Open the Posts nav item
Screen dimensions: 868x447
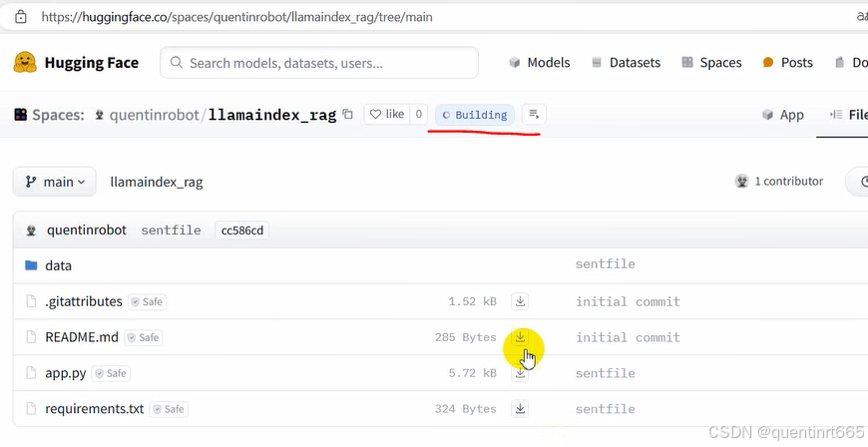coord(787,63)
